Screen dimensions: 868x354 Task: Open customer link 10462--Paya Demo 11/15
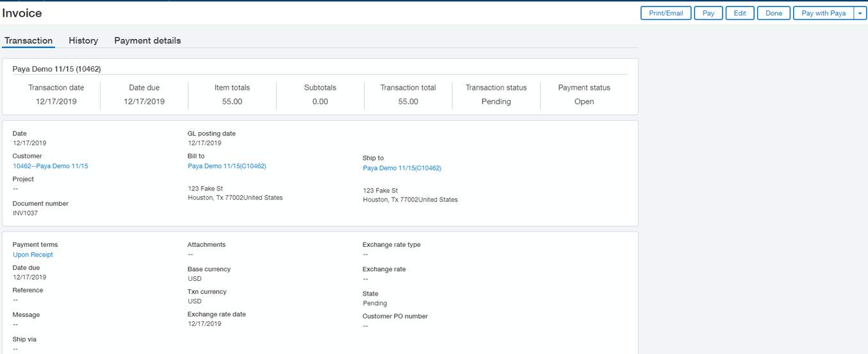[51, 166]
